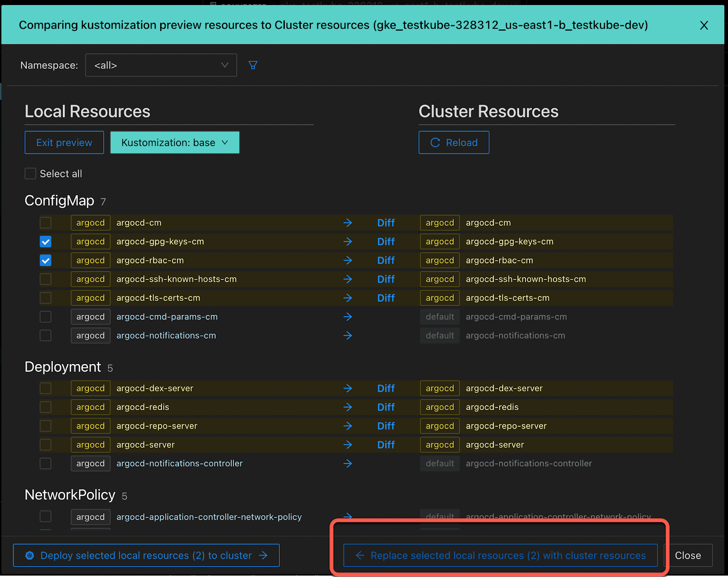
Task: Click arrow icon for argocd-cm row
Action: click(348, 223)
